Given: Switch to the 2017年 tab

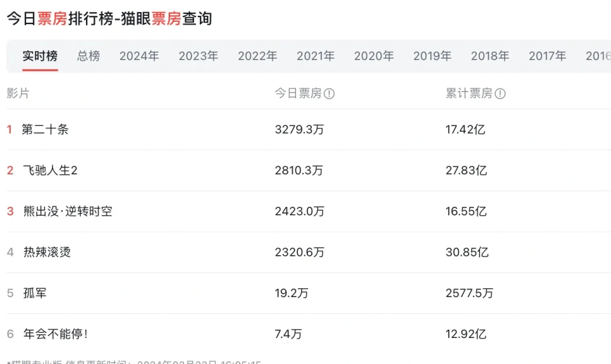Looking at the screenshot, I should (547, 56).
